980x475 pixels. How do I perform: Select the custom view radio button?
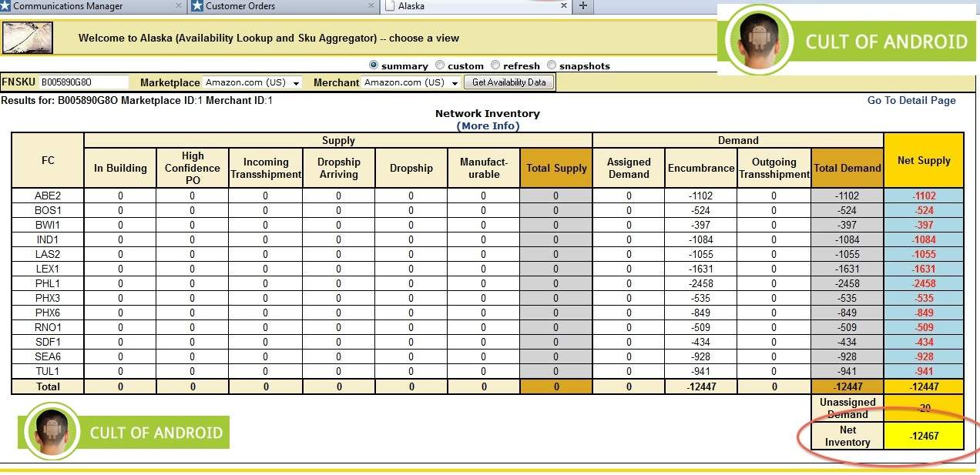pyautogui.click(x=440, y=65)
